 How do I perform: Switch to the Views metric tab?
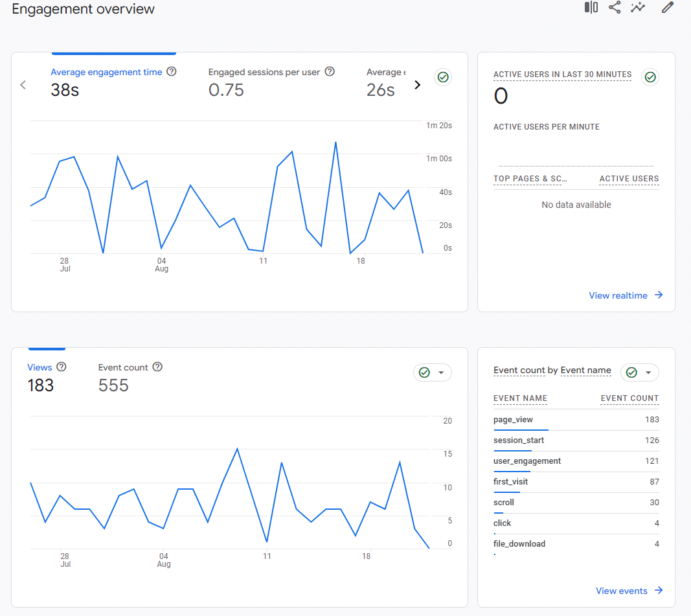pos(47,377)
